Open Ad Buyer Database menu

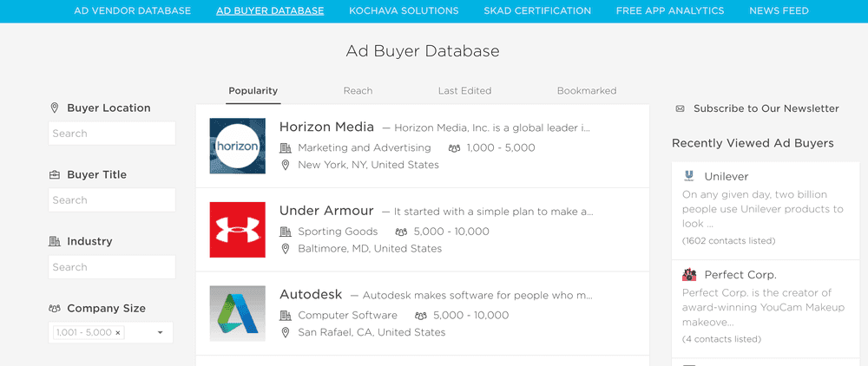tap(270, 10)
